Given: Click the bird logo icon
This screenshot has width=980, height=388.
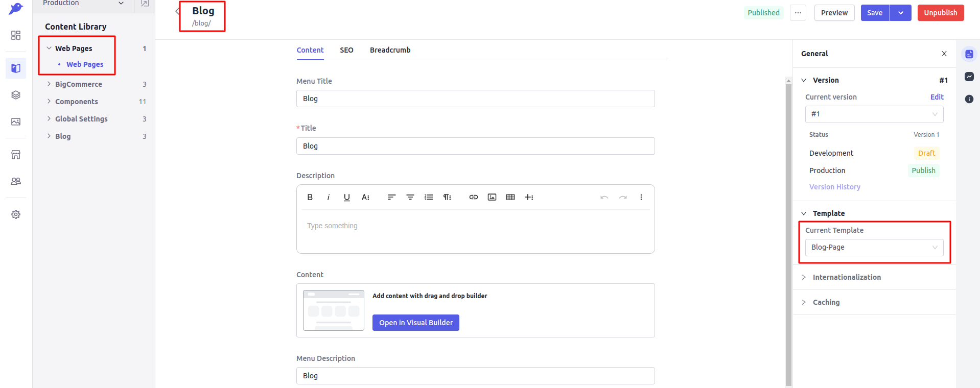Looking at the screenshot, I should click(x=16, y=9).
